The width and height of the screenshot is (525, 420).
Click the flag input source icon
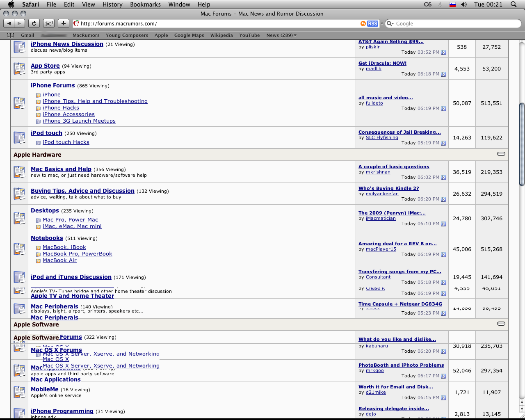pos(452,5)
